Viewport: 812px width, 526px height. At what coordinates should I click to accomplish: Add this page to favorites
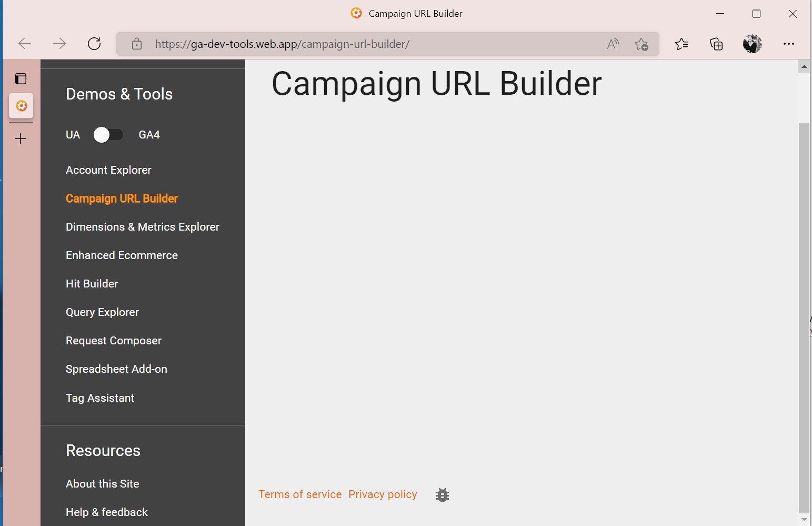tap(643, 44)
